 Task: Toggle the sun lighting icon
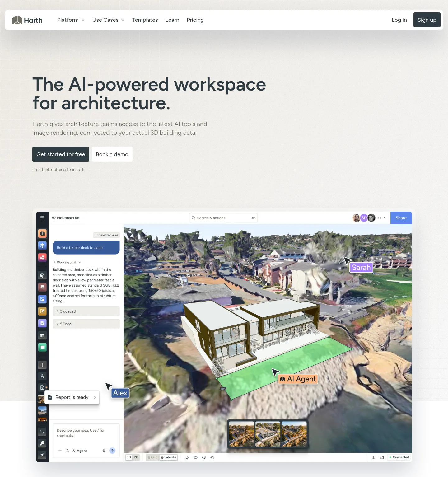click(x=212, y=457)
